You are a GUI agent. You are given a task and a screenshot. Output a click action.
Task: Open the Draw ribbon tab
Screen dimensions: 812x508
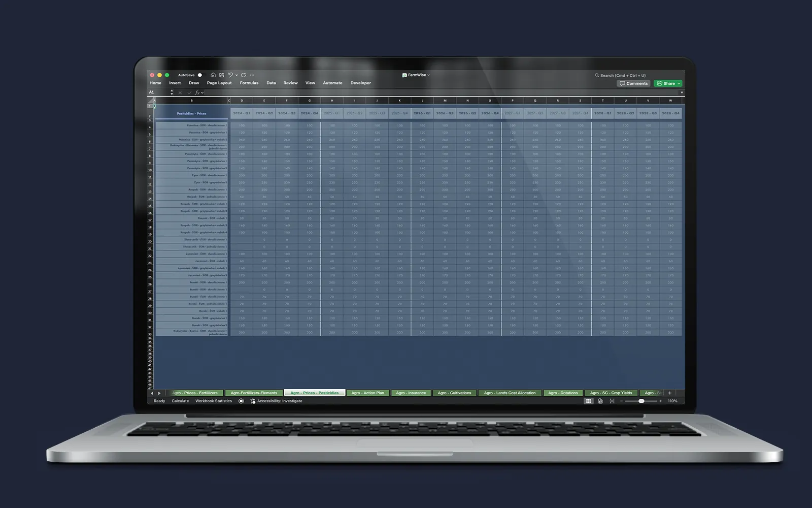[x=194, y=83]
